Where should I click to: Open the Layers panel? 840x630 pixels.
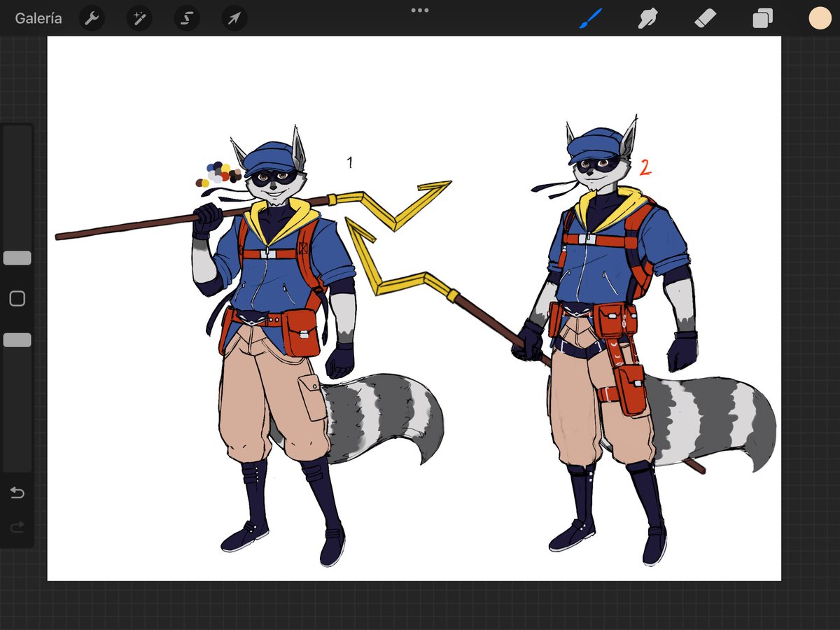pyautogui.click(x=762, y=18)
